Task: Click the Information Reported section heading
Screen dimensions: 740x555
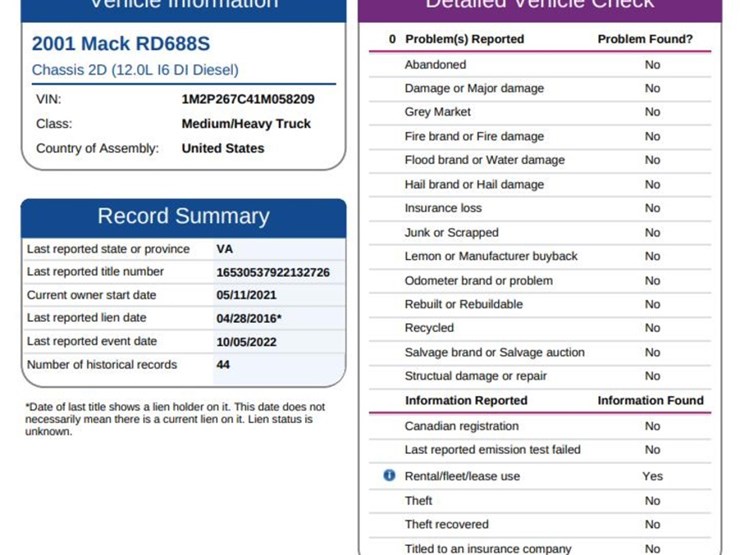Action: click(466, 401)
